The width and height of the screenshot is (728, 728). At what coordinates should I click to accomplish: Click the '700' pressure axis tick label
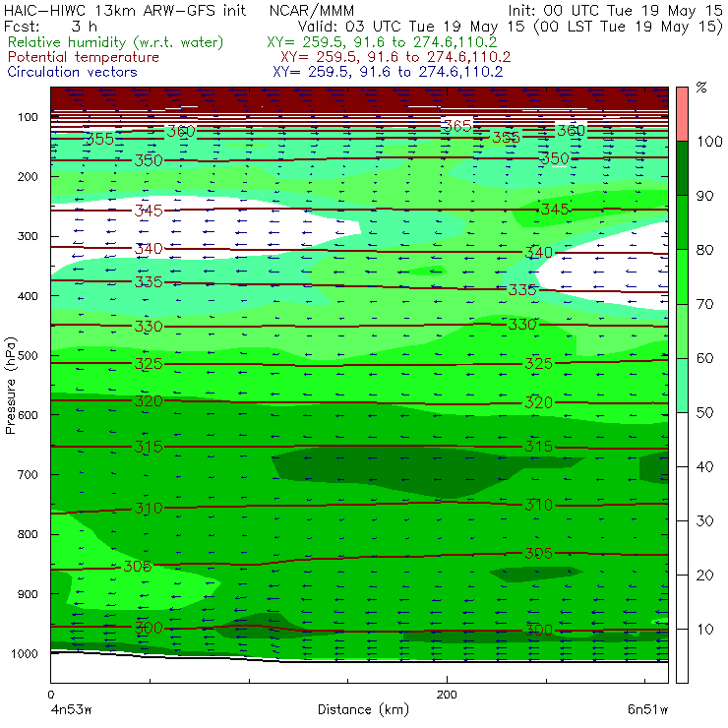[x=28, y=474]
